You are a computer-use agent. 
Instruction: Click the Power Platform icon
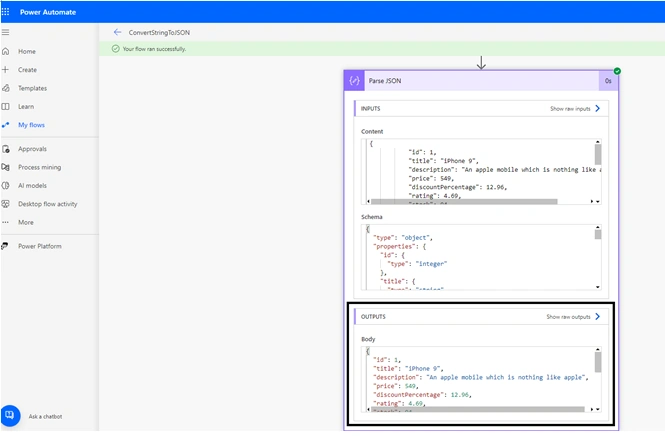pos(6,246)
